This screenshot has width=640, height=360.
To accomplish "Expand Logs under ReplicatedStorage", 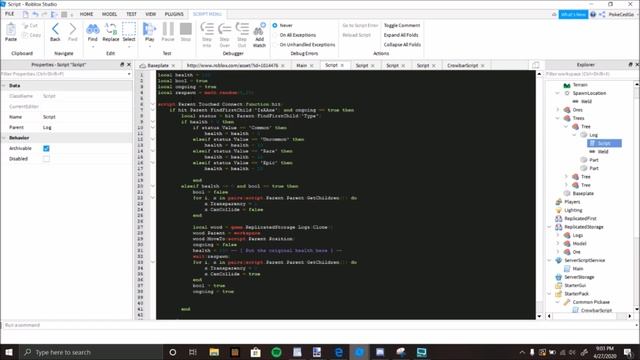I will pyautogui.click(x=558, y=235).
